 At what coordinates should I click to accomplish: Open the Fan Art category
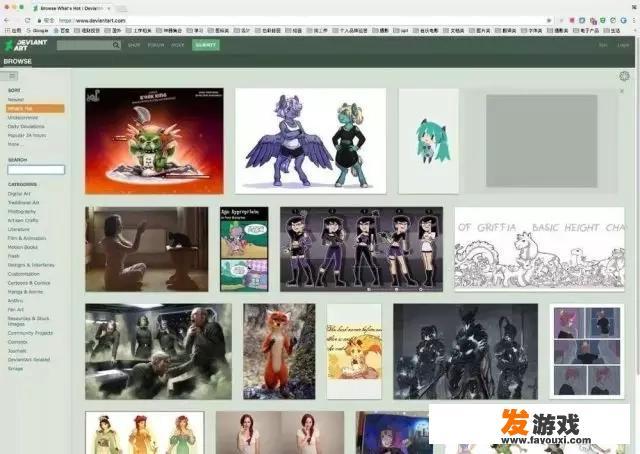16,310
